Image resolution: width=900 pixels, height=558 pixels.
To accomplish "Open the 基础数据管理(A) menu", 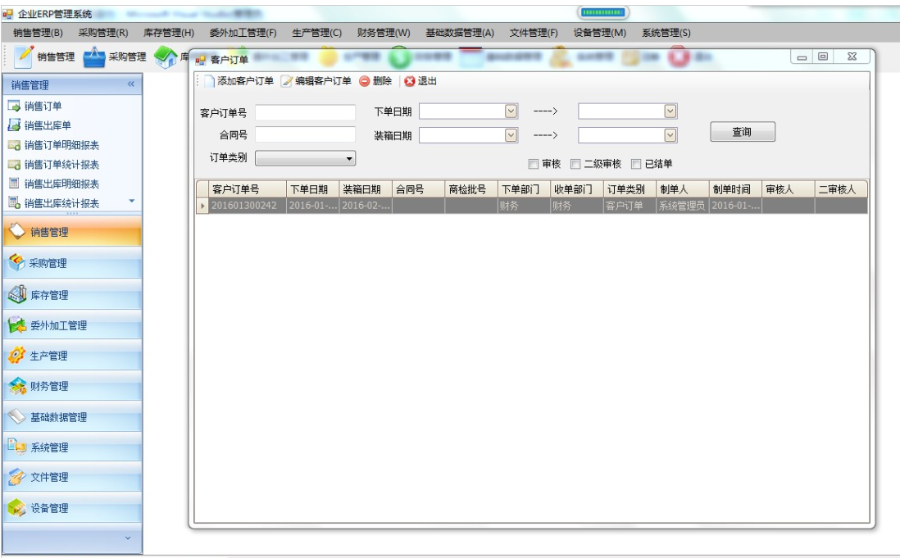I will coord(460,33).
